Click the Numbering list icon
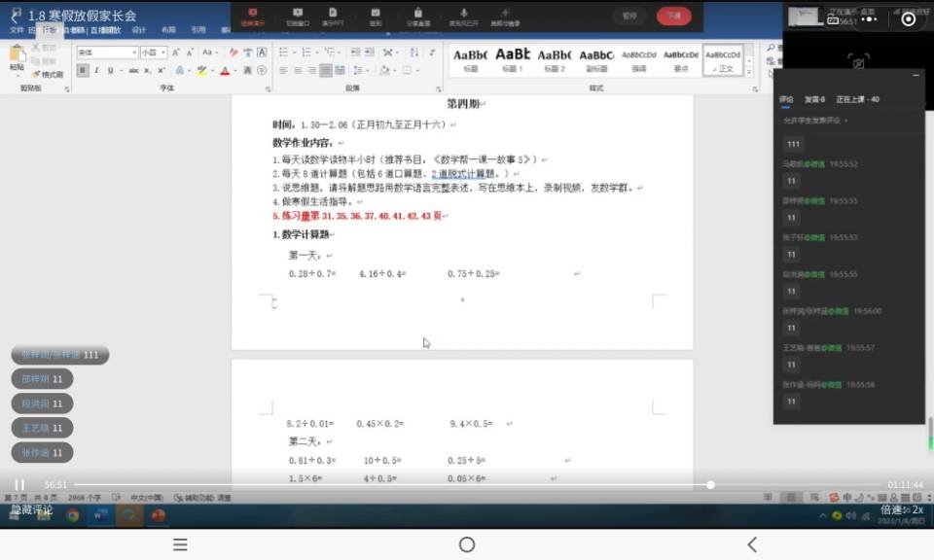The width and height of the screenshot is (934, 560). click(306, 52)
